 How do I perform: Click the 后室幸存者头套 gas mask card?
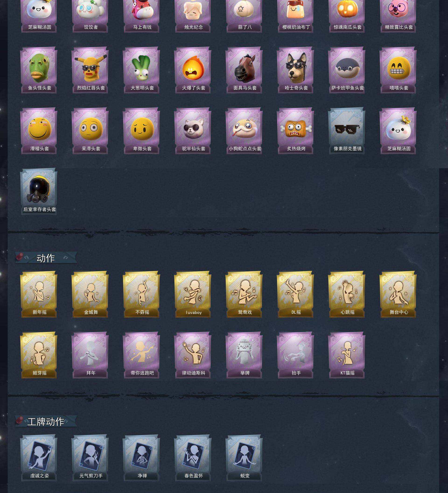pyautogui.click(x=39, y=192)
